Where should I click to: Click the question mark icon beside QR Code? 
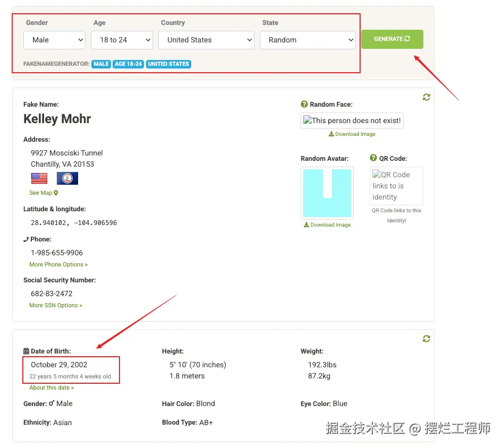[x=373, y=158]
